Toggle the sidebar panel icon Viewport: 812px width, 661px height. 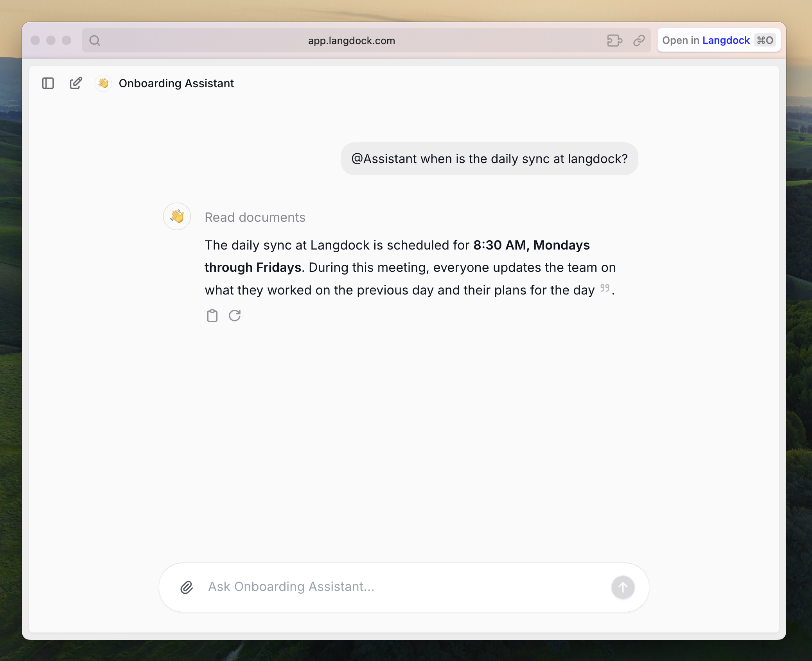point(48,83)
